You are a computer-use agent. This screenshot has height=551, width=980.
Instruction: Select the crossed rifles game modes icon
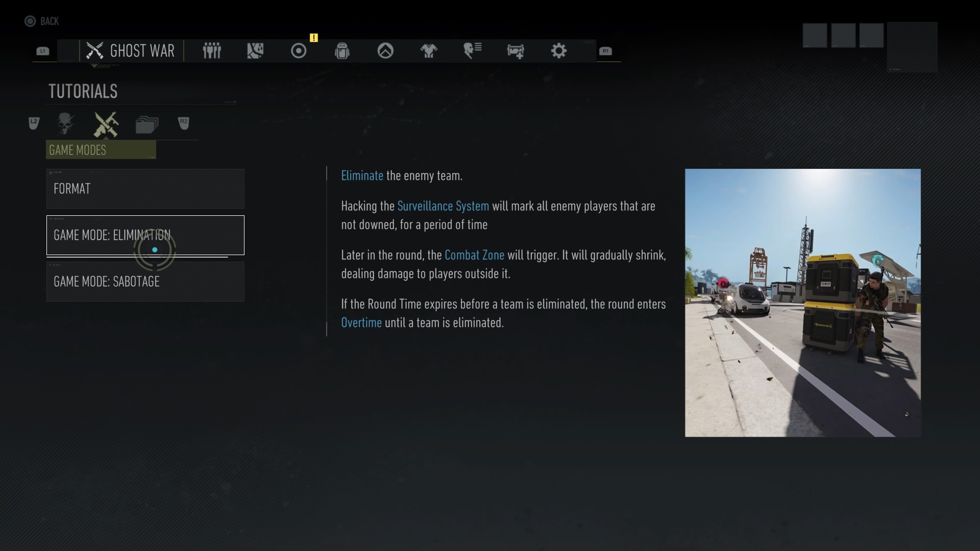coord(106,124)
